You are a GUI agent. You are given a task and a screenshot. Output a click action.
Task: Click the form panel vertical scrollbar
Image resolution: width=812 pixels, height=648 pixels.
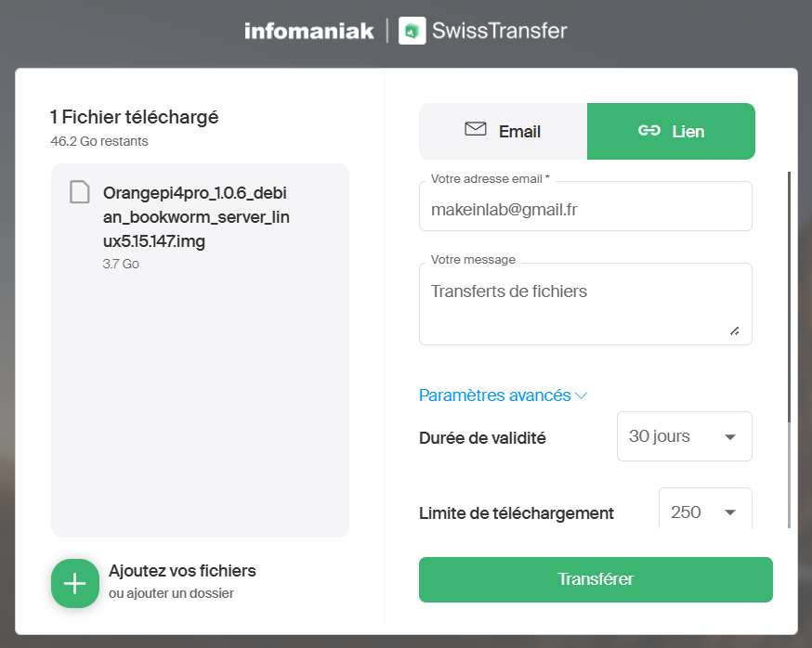point(789,349)
